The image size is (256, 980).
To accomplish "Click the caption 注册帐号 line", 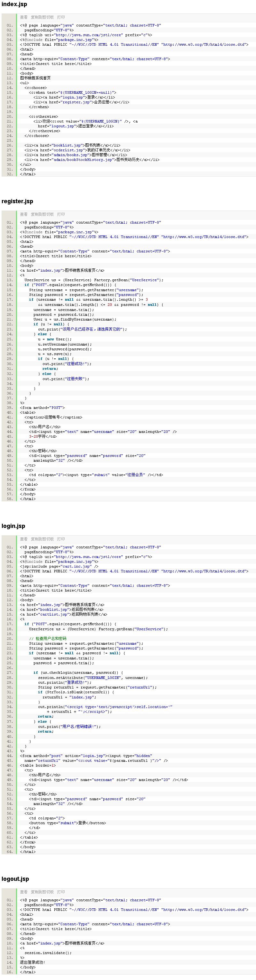I will [x=53, y=417].
